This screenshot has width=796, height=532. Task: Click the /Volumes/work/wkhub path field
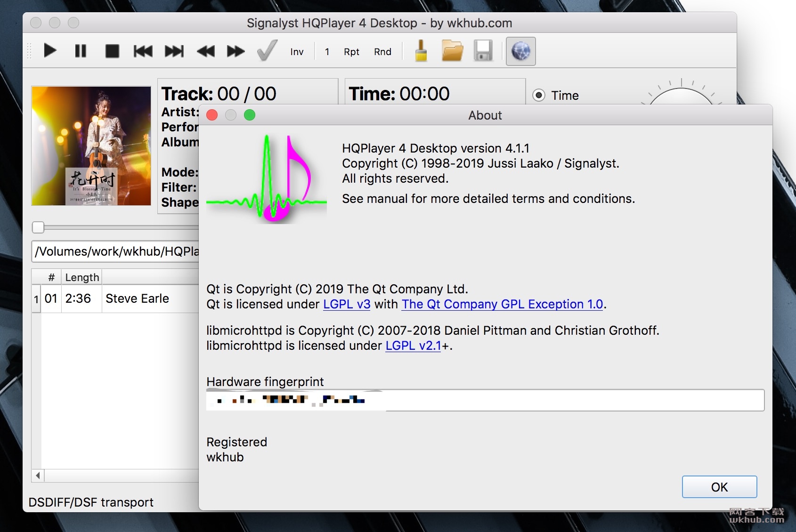click(116, 251)
